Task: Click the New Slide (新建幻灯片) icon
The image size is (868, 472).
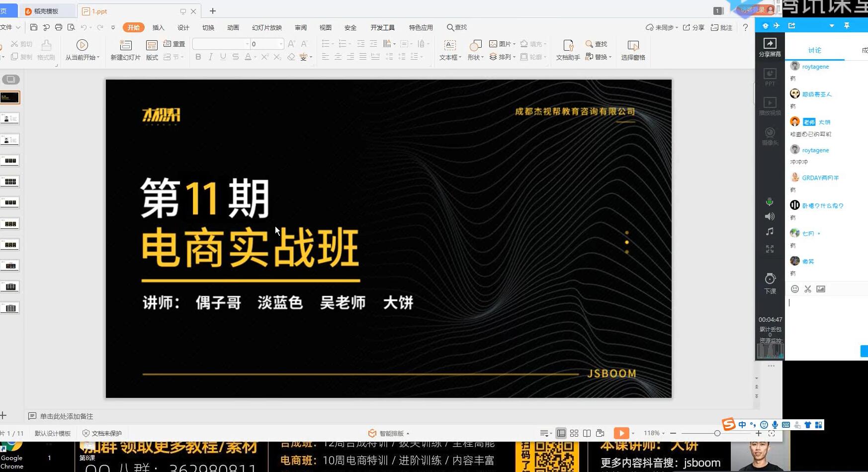Action: 125,50
